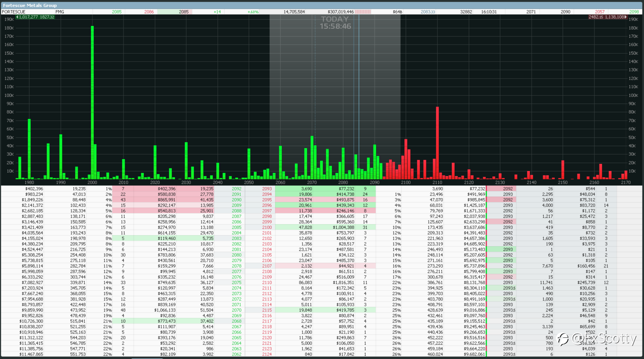Click the left 100K volume axis label
Image resolution: width=644 pixels, height=359 pixels.
click(x=9, y=95)
